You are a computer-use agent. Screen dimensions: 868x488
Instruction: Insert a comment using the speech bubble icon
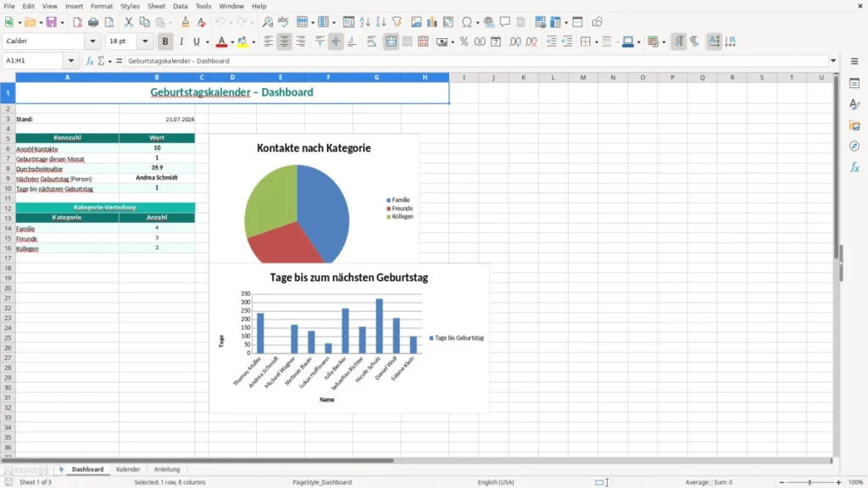(505, 22)
